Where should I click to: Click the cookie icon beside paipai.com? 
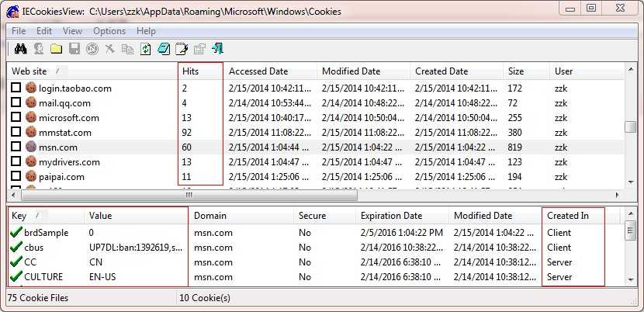(31, 176)
